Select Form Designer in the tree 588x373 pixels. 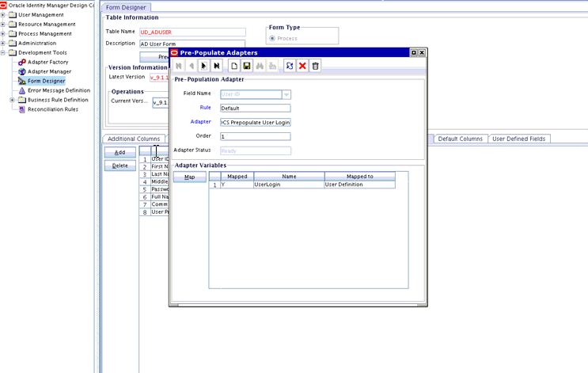(x=46, y=81)
